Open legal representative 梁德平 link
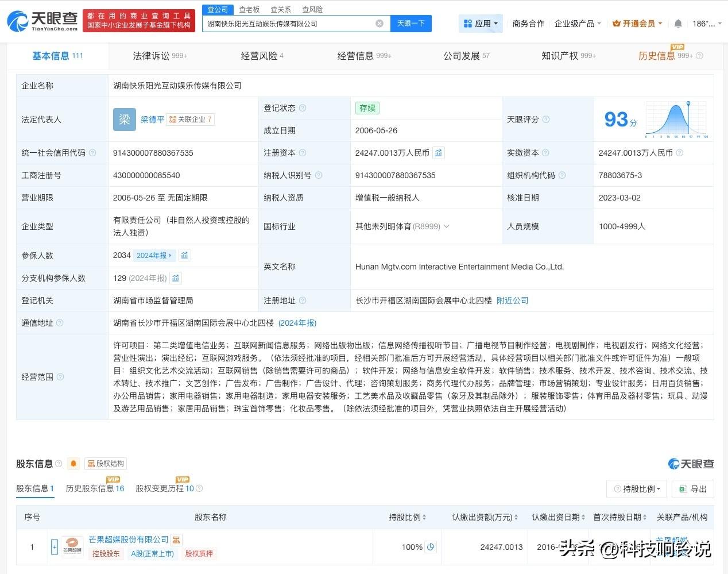 pyautogui.click(x=153, y=120)
